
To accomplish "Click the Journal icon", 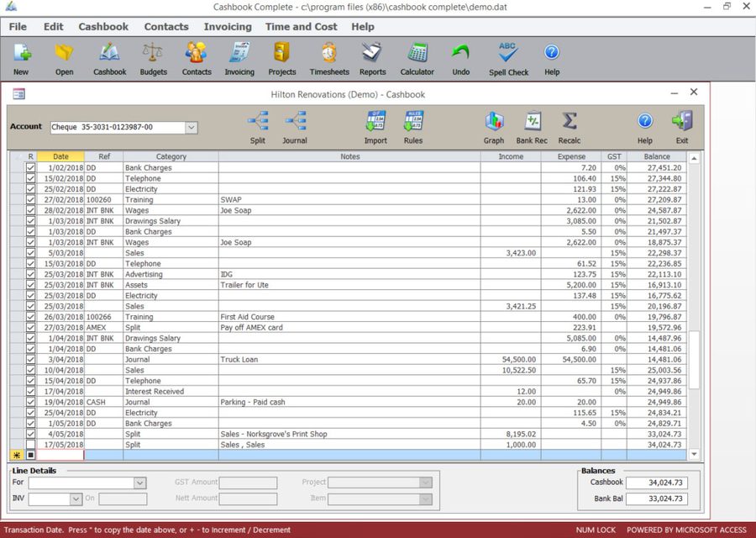I will click(x=295, y=120).
